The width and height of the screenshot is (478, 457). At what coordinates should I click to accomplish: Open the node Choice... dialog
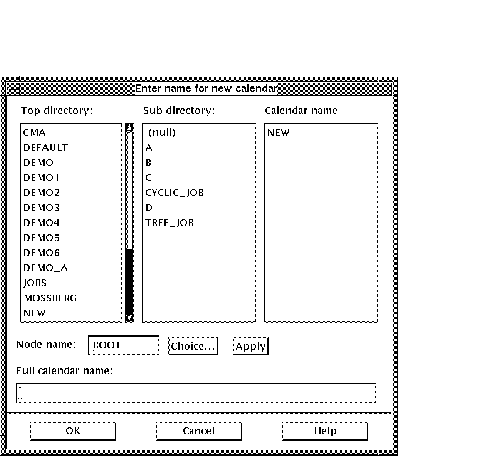pos(193,346)
